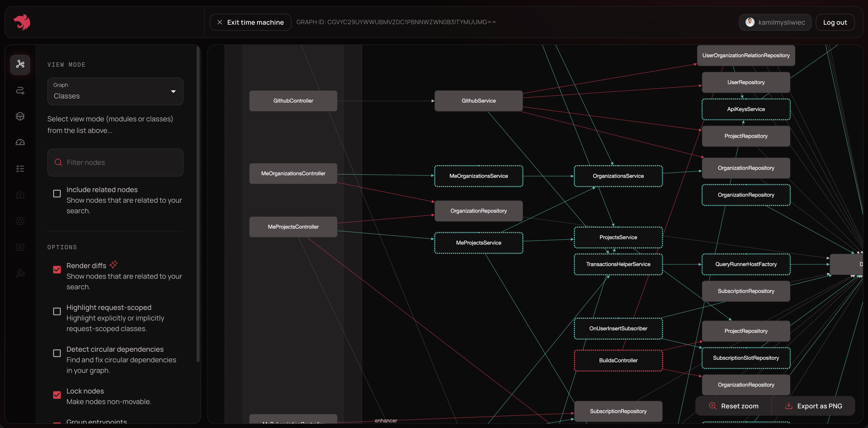Select the MeOrganizationsController node
Image resolution: width=868 pixels, height=428 pixels.
coord(293,173)
